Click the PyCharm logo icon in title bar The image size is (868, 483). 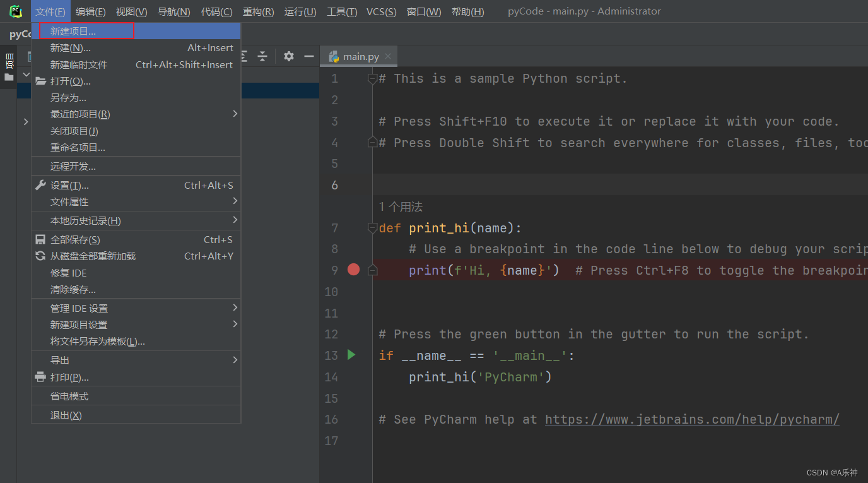(x=16, y=11)
